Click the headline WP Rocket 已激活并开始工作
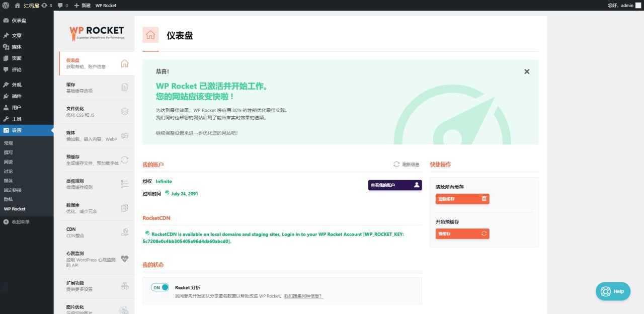644x314 pixels. point(211,87)
